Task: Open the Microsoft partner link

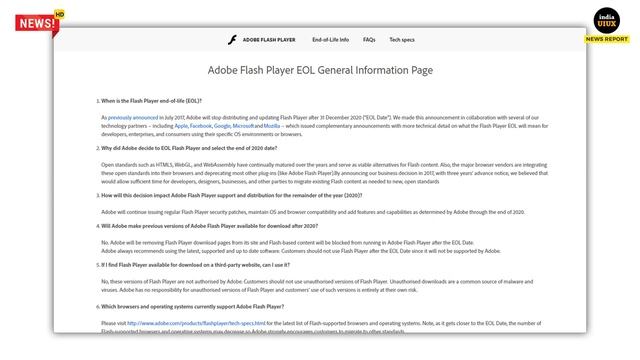Action: coord(243,126)
